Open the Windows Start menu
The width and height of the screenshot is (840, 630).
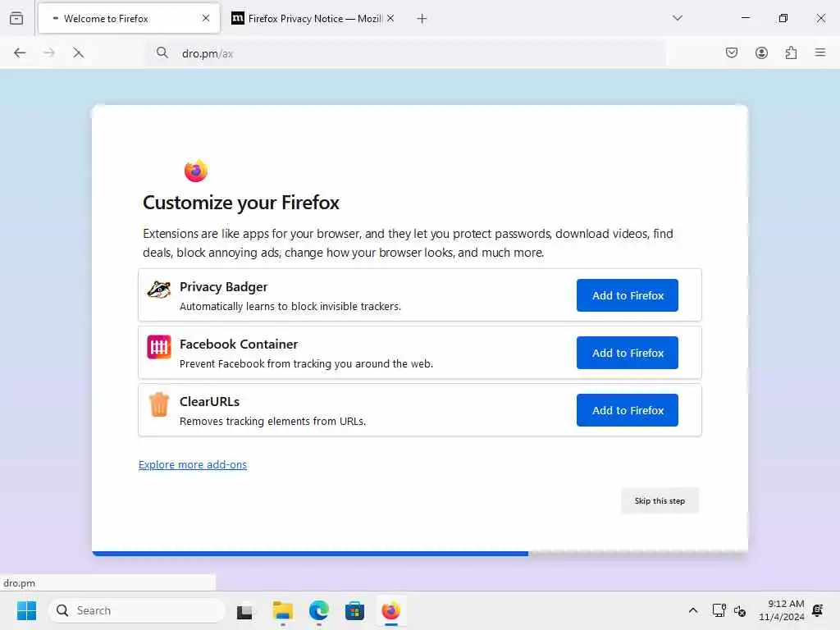26,610
